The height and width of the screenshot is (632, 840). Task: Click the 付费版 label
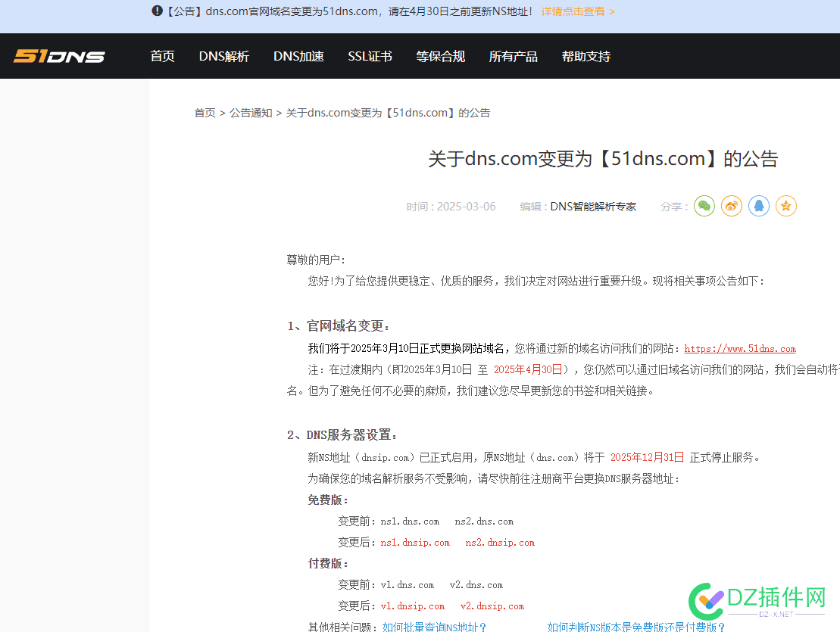click(x=328, y=564)
